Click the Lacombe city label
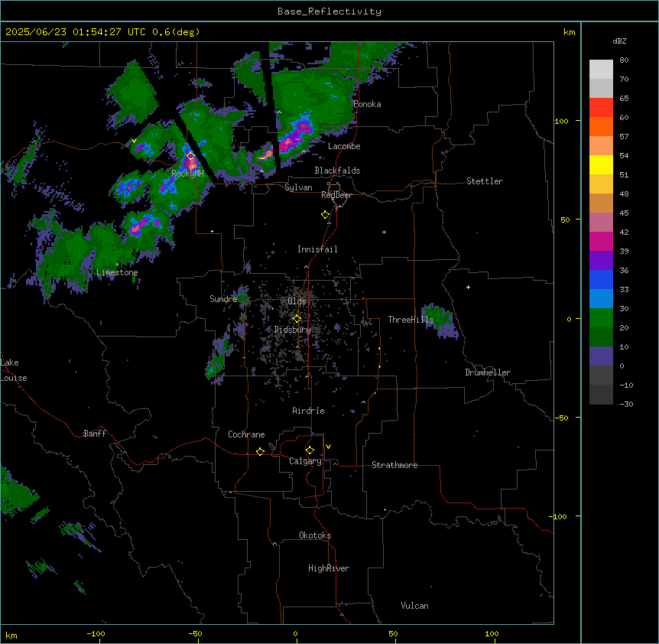The height and width of the screenshot is (644, 659). coord(344,146)
